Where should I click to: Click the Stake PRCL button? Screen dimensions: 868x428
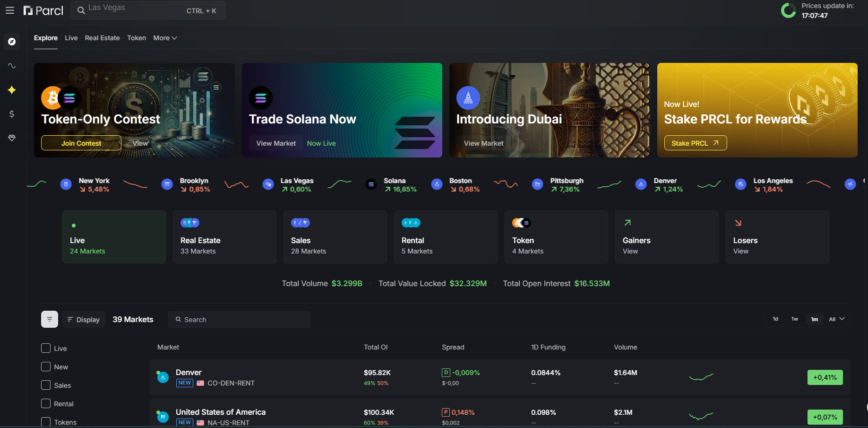(x=696, y=143)
